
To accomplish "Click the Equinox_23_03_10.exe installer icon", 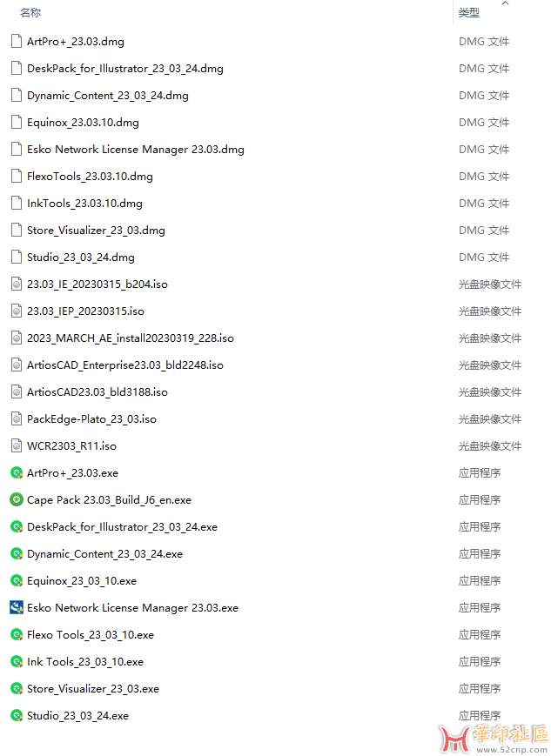I will (x=17, y=580).
